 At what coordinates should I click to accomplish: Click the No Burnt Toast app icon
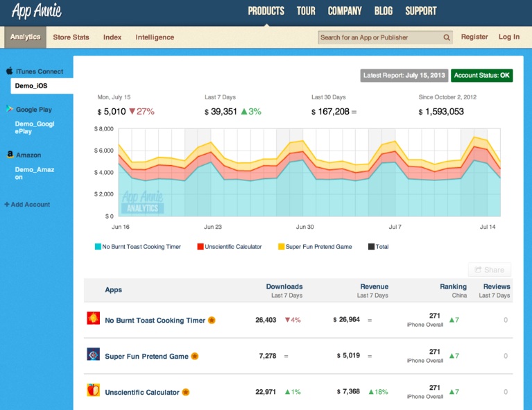(93, 319)
